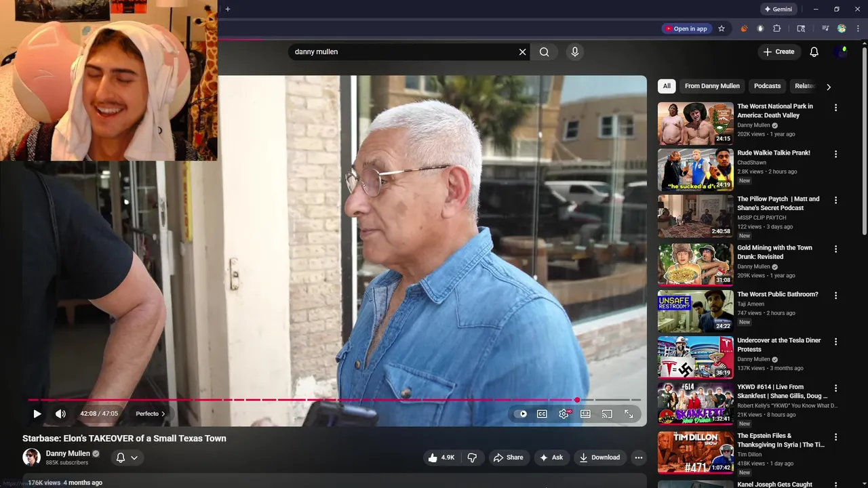Select the 'From Danny Mullen' chip
This screenshot has width=868, height=488.
click(x=712, y=86)
